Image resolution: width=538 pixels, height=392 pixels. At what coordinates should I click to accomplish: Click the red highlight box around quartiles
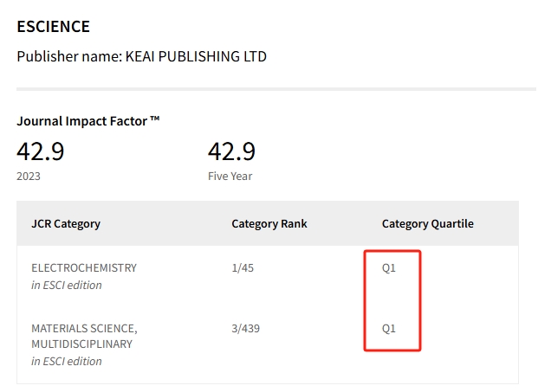[392, 300]
